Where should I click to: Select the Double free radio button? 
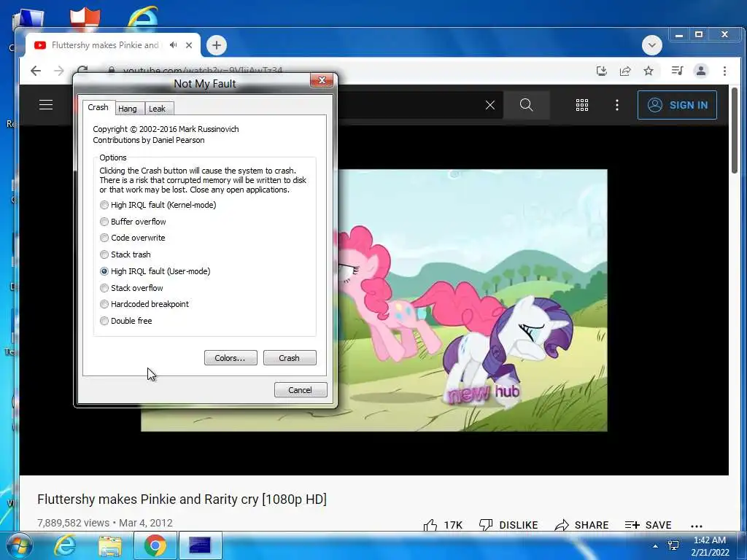(x=125, y=321)
